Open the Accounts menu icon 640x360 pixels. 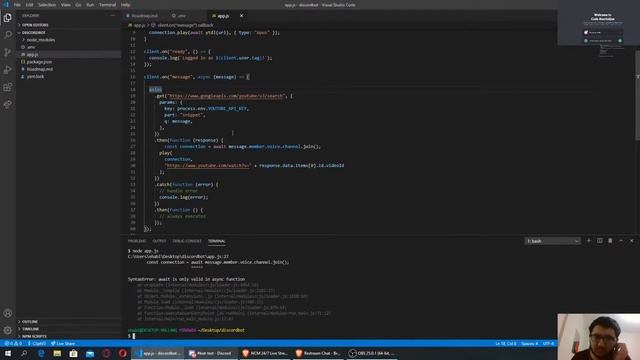pyautogui.click(x=7, y=313)
